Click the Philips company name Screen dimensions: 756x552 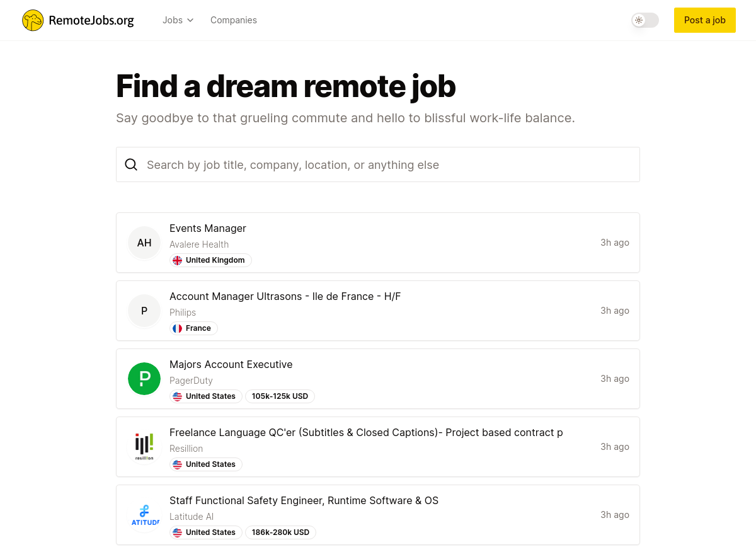[183, 313]
